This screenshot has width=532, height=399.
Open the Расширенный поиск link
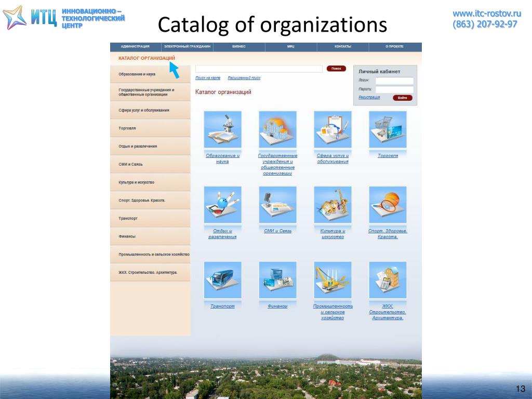pyautogui.click(x=244, y=78)
